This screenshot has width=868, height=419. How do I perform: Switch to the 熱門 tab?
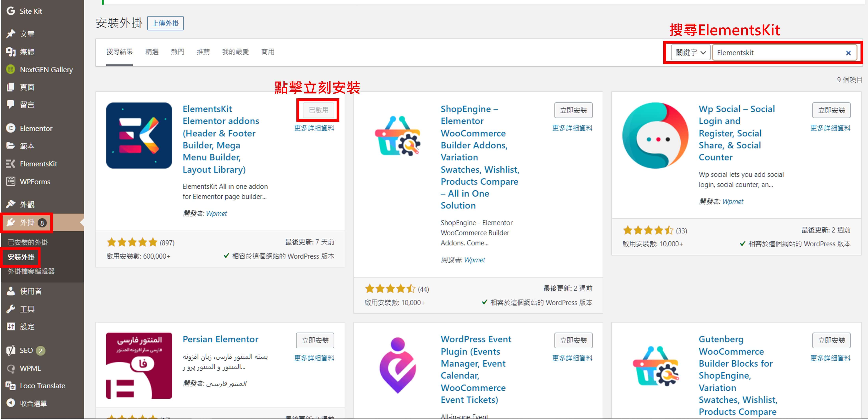coord(178,52)
